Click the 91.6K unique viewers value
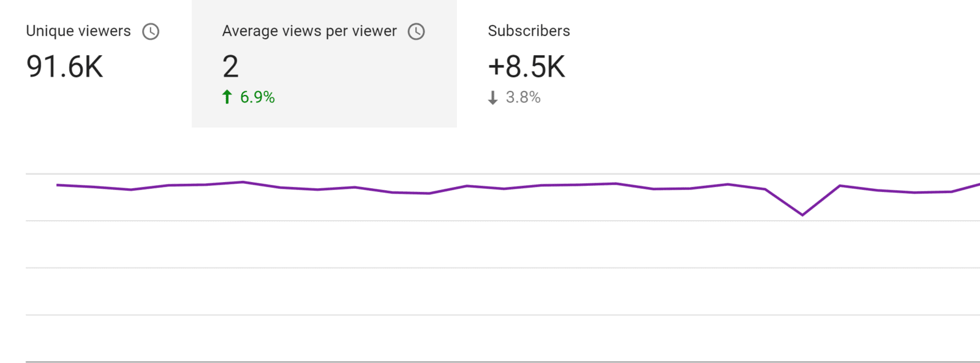Viewport: 980px width, 363px height. tap(64, 67)
